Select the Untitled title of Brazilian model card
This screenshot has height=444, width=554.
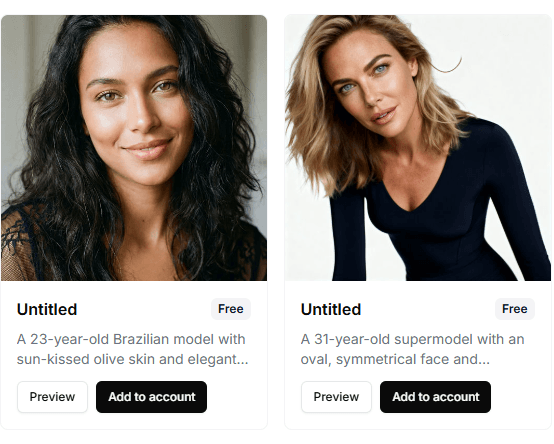click(x=47, y=309)
